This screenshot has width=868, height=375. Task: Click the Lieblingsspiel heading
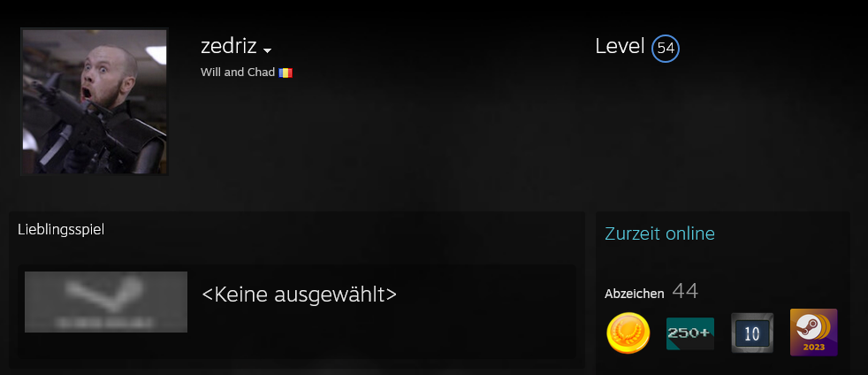(61, 229)
